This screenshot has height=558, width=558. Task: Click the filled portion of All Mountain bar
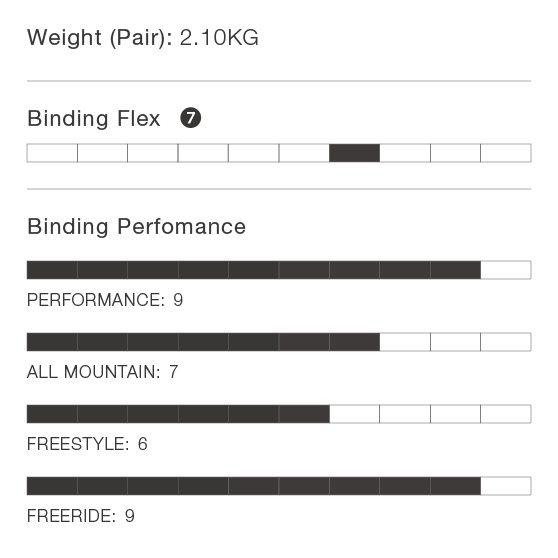[203, 342]
